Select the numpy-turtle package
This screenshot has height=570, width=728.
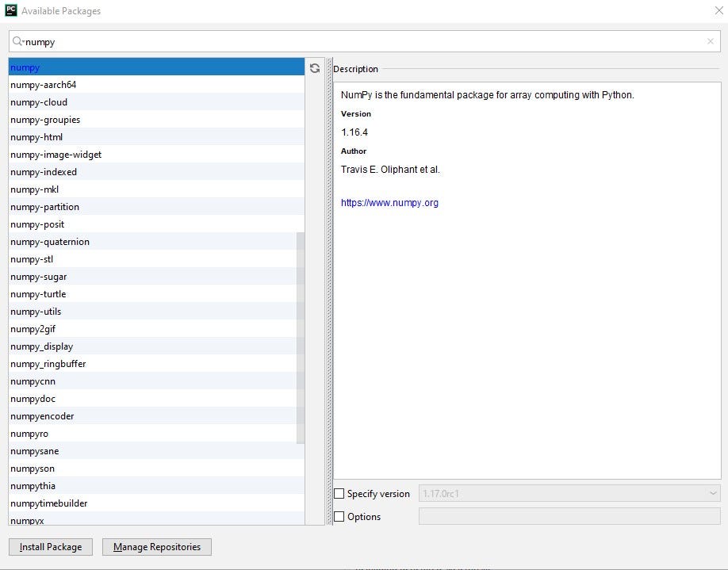[38, 294]
